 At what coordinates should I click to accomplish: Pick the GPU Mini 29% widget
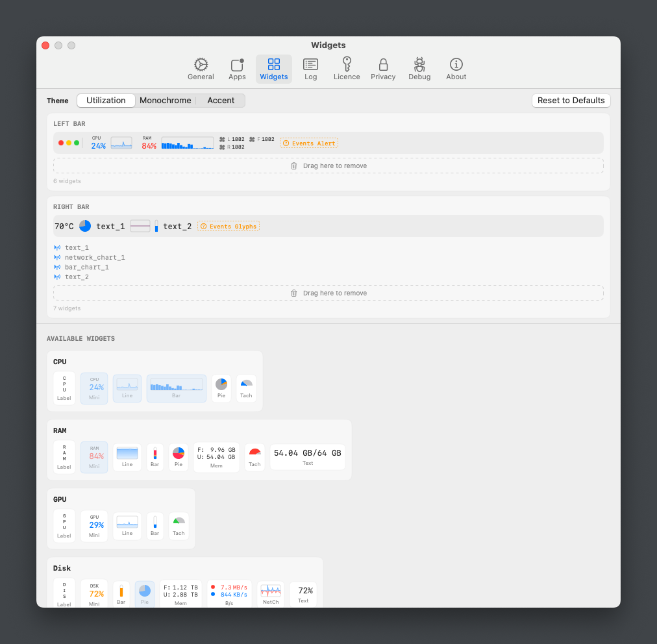click(x=94, y=526)
